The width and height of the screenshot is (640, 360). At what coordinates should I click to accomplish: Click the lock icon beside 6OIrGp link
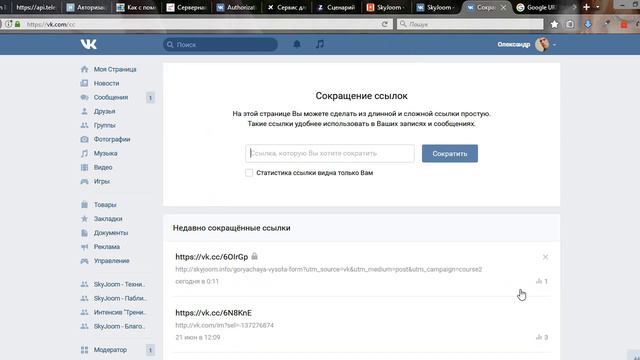click(x=255, y=256)
